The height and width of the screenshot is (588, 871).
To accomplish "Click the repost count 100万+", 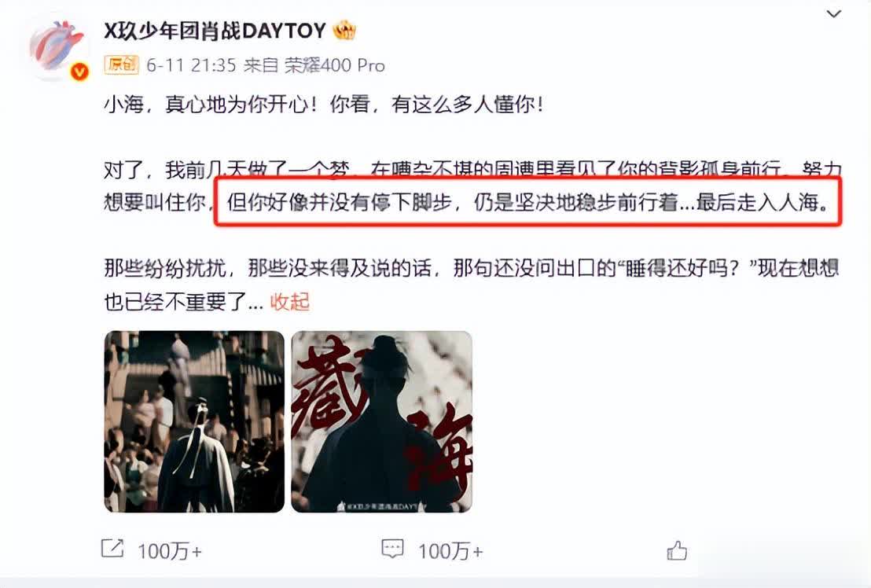I will [x=170, y=551].
